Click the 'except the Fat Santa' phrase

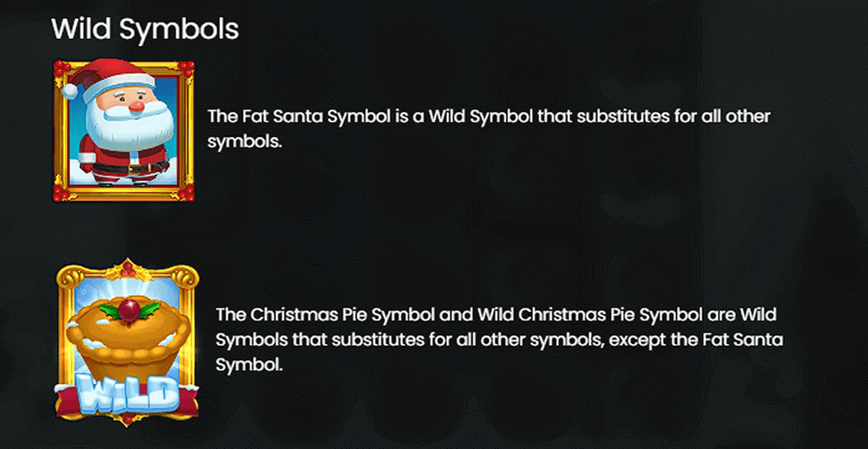pos(695,340)
